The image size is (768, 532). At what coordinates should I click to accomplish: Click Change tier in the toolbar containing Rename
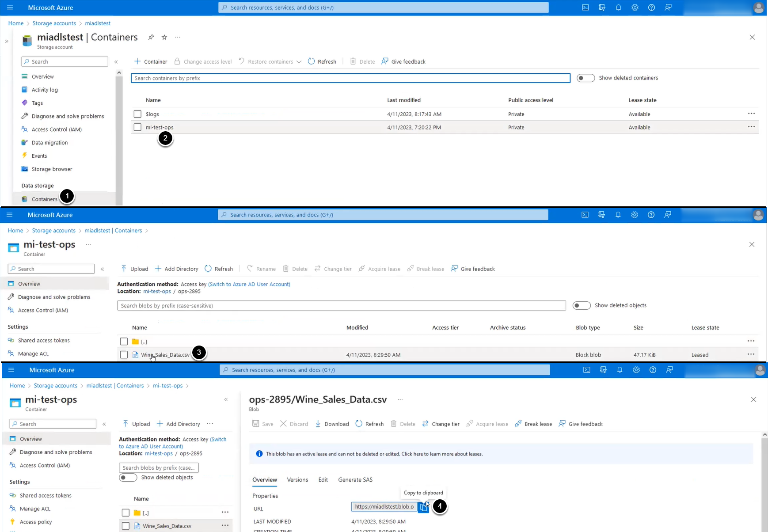333,269
